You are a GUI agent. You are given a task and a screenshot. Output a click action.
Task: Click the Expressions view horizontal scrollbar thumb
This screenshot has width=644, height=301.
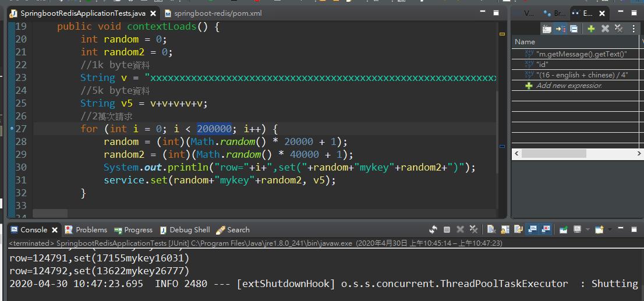point(554,153)
